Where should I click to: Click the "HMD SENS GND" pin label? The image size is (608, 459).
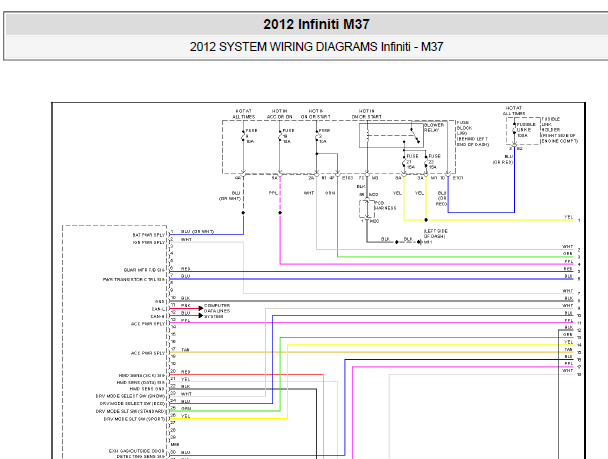pos(147,389)
